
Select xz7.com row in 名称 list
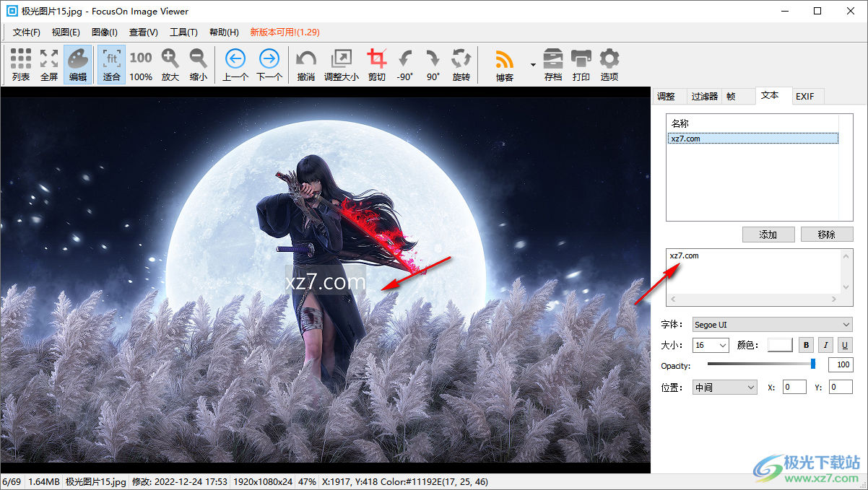click(753, 139)
